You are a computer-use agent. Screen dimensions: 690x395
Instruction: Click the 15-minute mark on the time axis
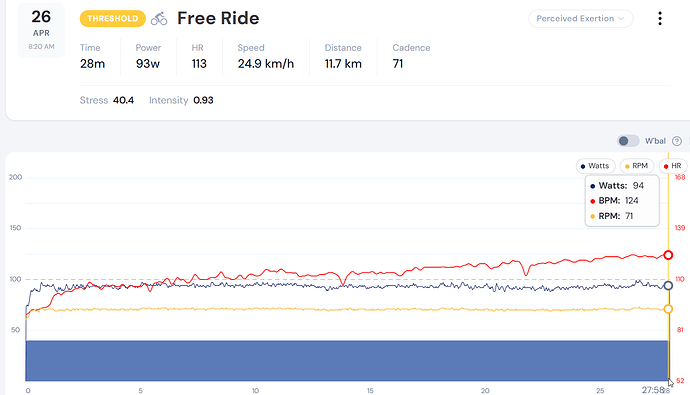click(x=370, y=391)
